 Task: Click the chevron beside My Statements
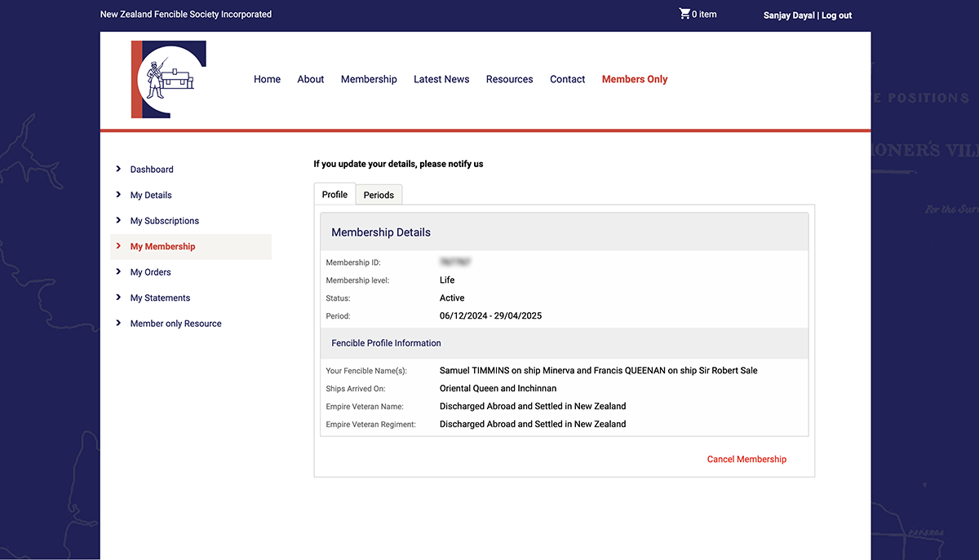[x=117, y=298]
